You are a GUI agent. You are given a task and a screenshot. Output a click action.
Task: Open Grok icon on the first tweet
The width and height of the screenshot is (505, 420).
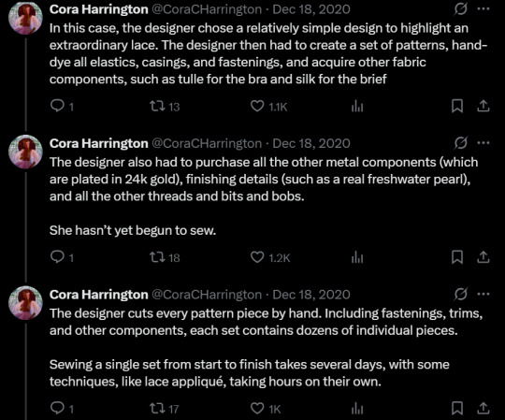[x=460, y=9]
